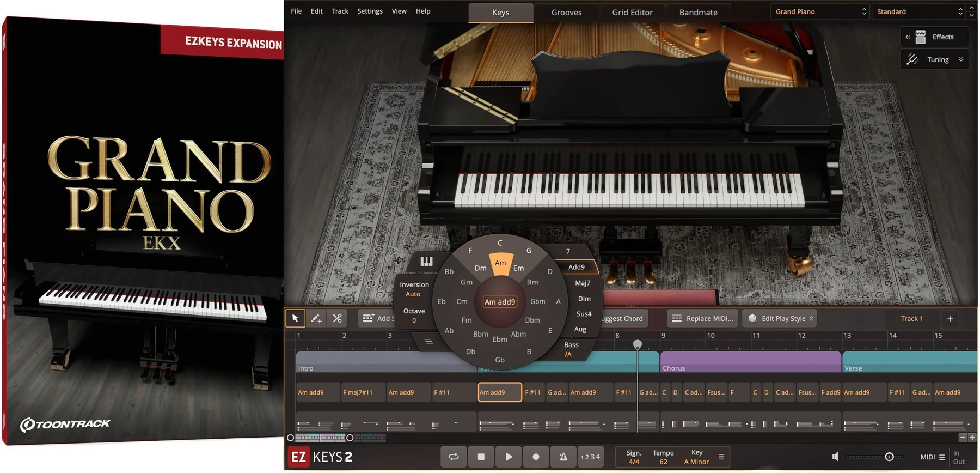Select the Chorus song part
980x473 pixels.
click(x=750, y=362)
